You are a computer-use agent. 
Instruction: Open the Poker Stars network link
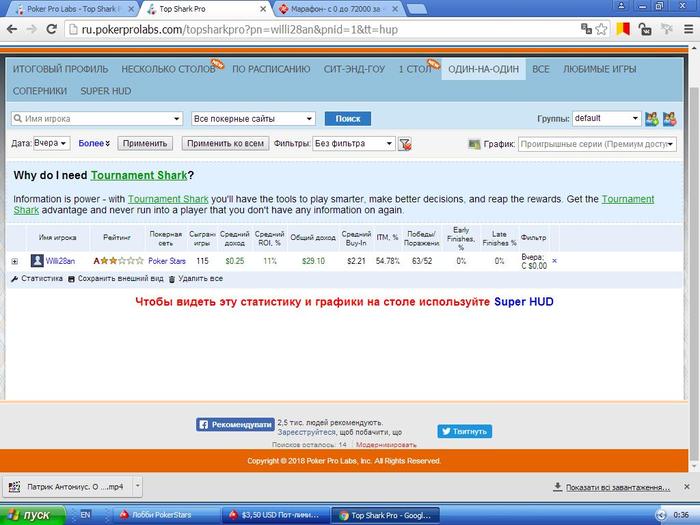167,261
